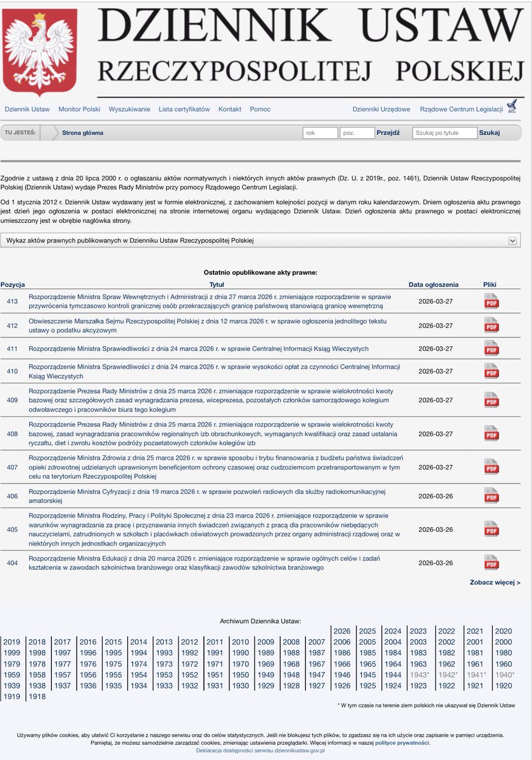Open PDF file for position 410
The image size is (532, 760).
tap(491, 372)
